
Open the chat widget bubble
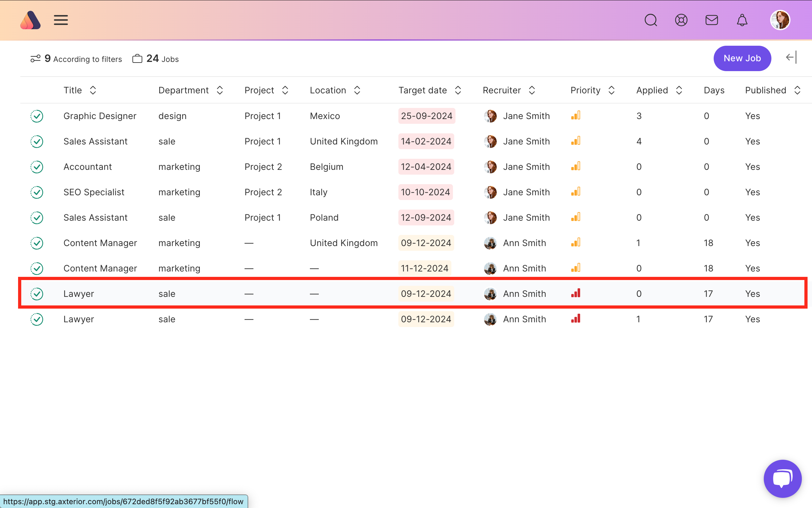click(x=783, y=478)
